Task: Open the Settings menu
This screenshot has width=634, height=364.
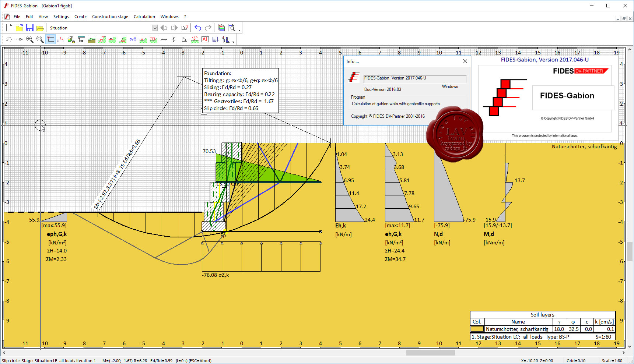Action: (x=61, y=17)
